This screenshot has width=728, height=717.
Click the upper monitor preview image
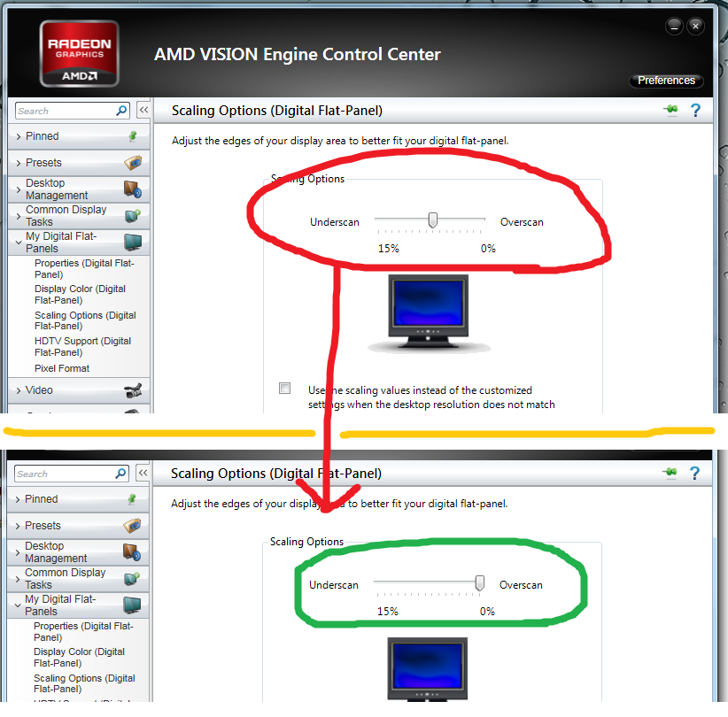(428, 313)
